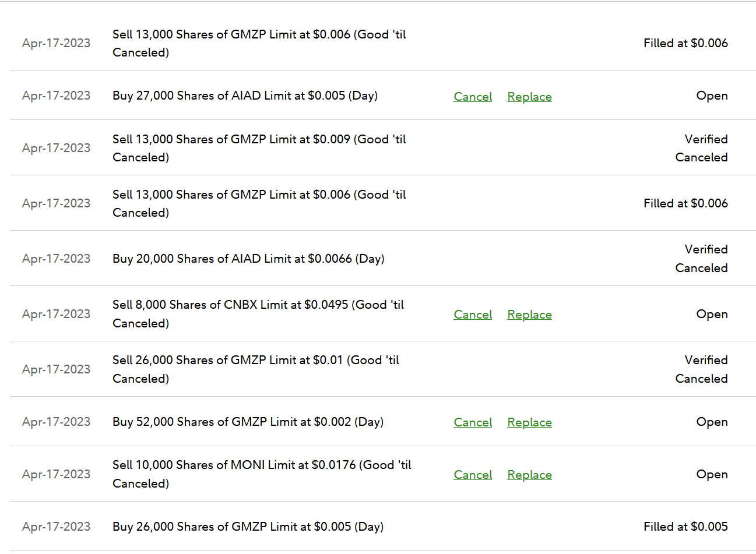Cancel the 27,000 AIAD buy order

[473, 97]
